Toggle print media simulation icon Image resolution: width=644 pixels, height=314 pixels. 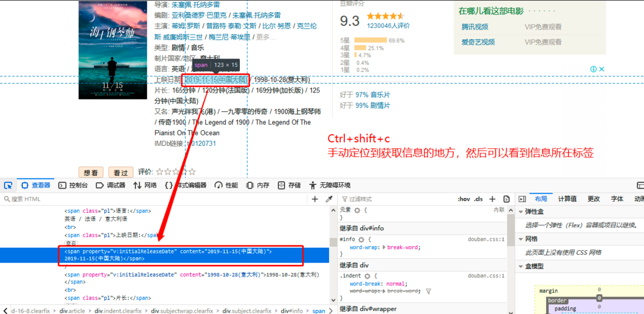(x=506, y=199)
